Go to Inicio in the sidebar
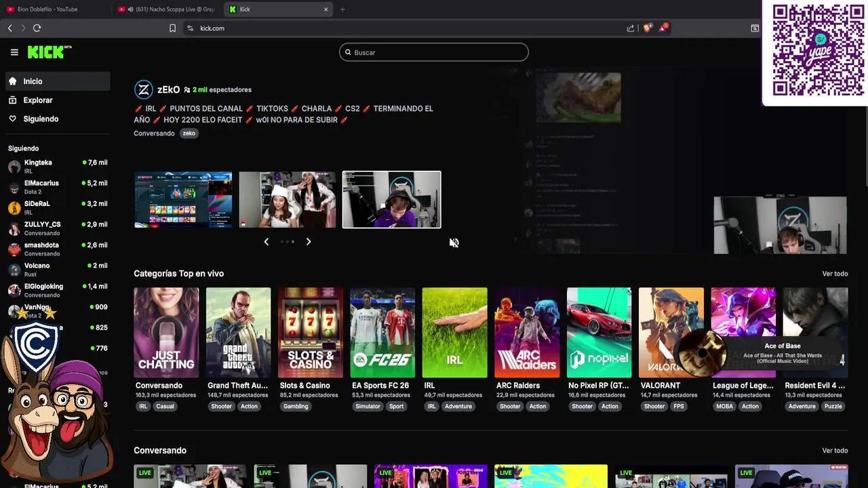 (58, 81)
